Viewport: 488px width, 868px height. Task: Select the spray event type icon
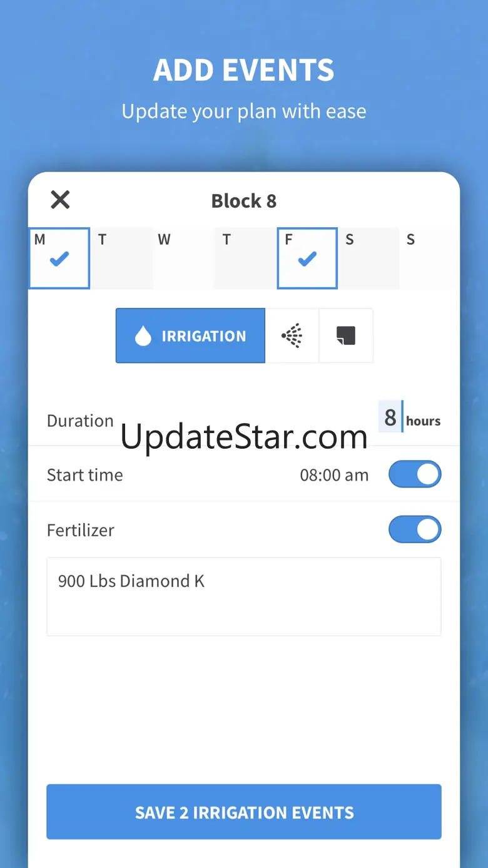click(292, 336)
